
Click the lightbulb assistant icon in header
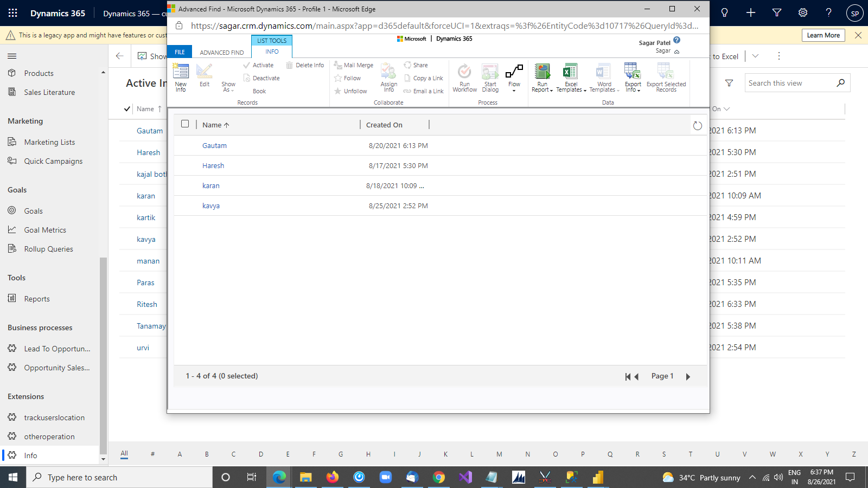[x=724, y=13]
